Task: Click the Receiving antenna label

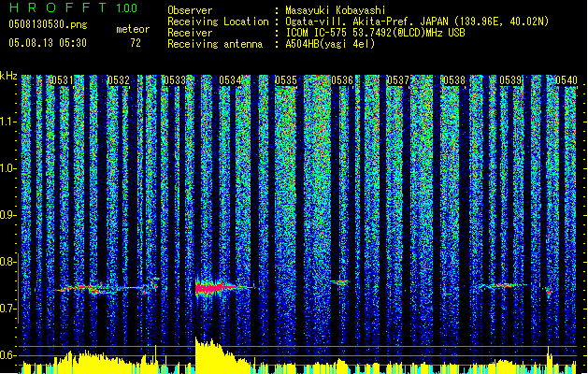Action: click(215, 44)
